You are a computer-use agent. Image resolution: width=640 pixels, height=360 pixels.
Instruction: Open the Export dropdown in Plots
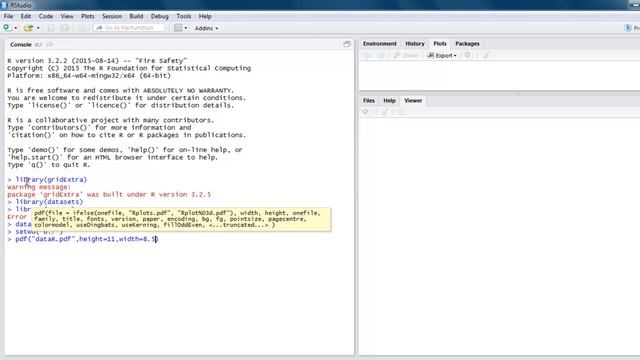click(442, 56)
